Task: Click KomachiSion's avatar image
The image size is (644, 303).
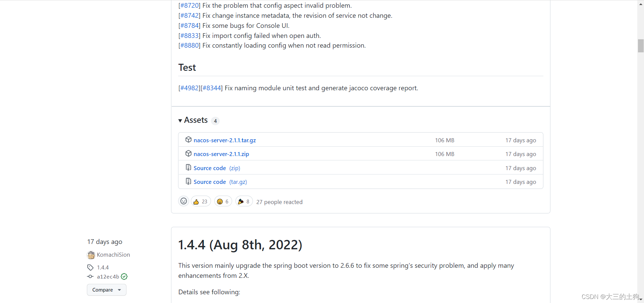Action: coord(91,255)
